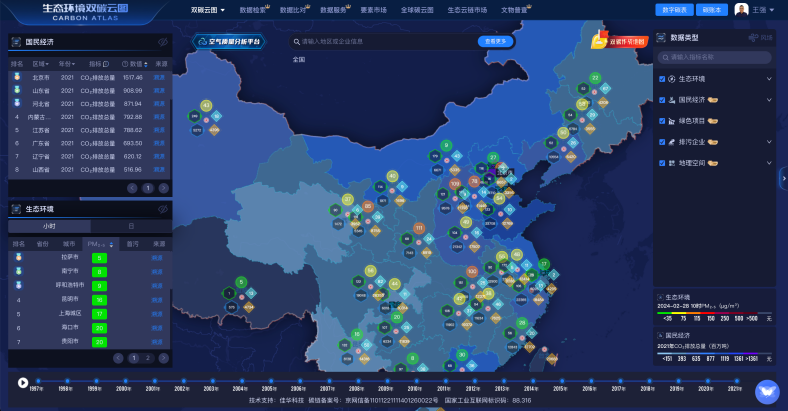
Task: Switch to the 小时 tab
Action: point(49,226)
